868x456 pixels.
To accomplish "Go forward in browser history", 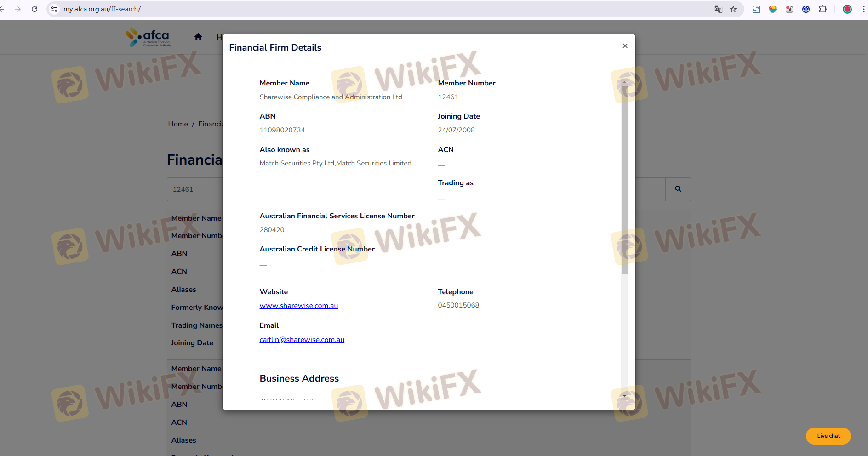I will tap(18, 9).
